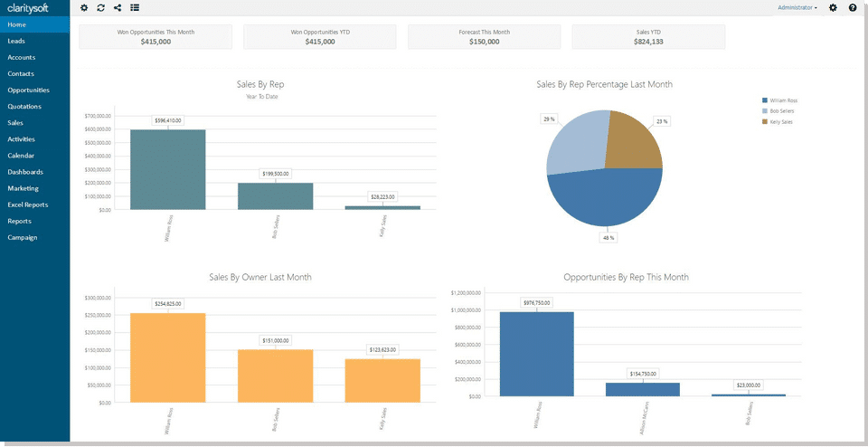Click the 23 % pie label
Screen dimensions: 868x447
pyautogui.click(x=662, y=121)
